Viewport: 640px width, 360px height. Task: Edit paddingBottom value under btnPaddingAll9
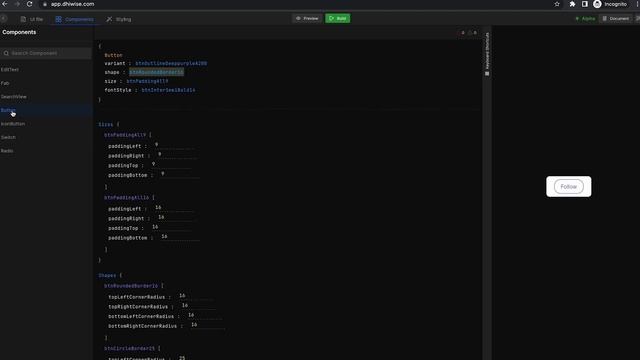tap(179, 174)
